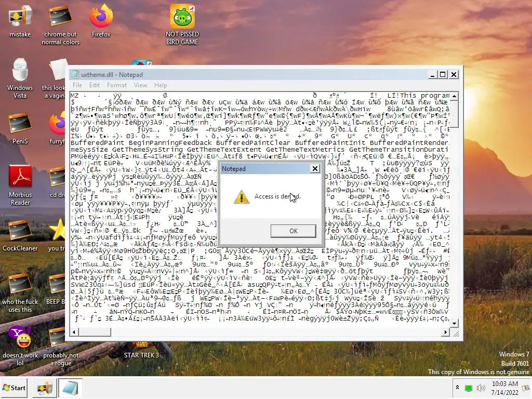
Task: Open the 'mistake' desktop icon
Action: coord(20,21)
